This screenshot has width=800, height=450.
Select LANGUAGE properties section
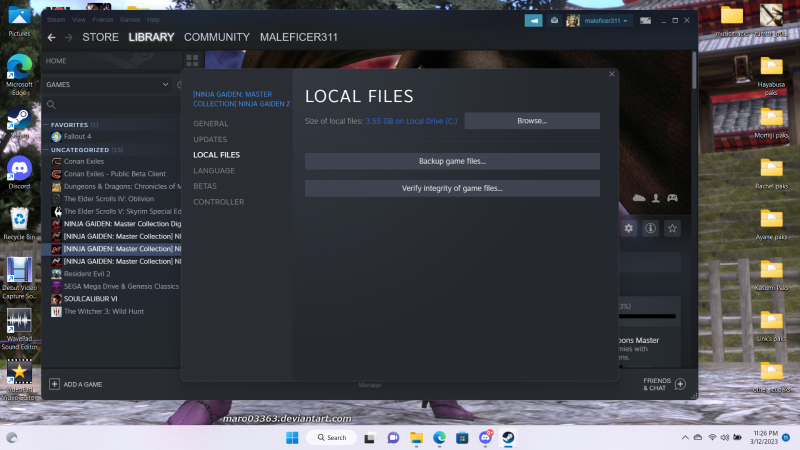pos(214,170)
